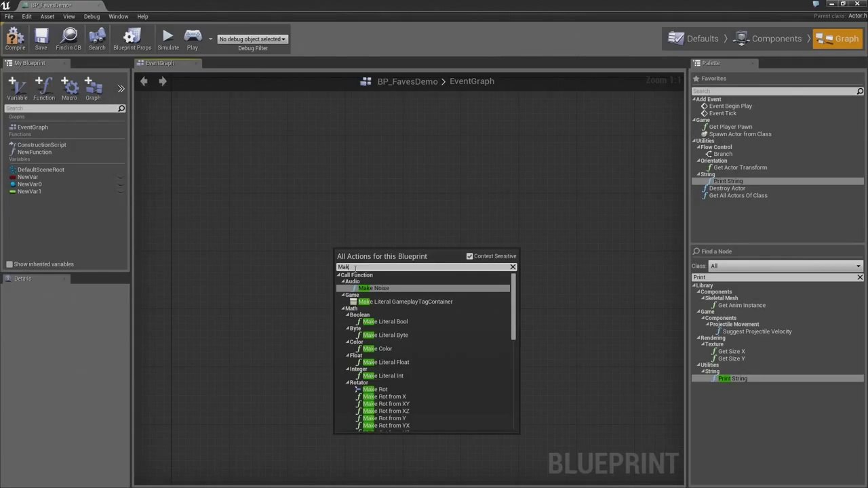Screen dimensions: 868x488
Task: Open the Class dropdown in Find a Node
Action: (x=785, y=266)
